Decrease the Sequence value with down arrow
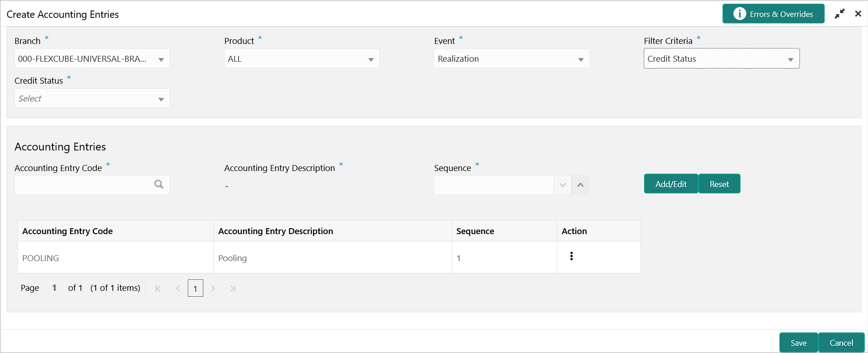The width and height of the screenshot is (868, 353). (562, 185)
